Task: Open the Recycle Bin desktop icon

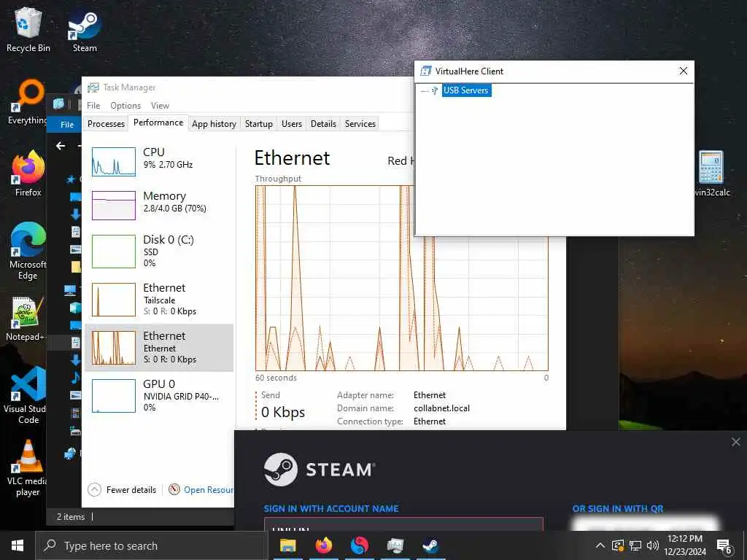Action: point(28,29)
